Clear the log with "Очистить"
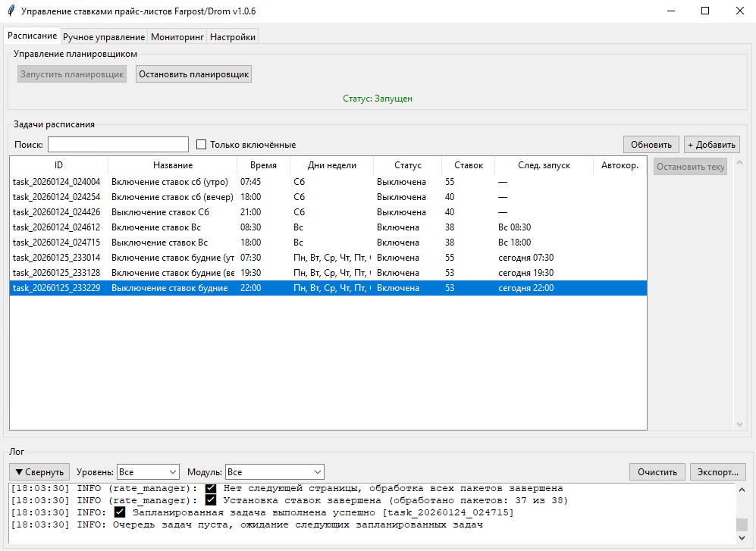This screenshot has height=551, width=756. [x=657, y=472]
